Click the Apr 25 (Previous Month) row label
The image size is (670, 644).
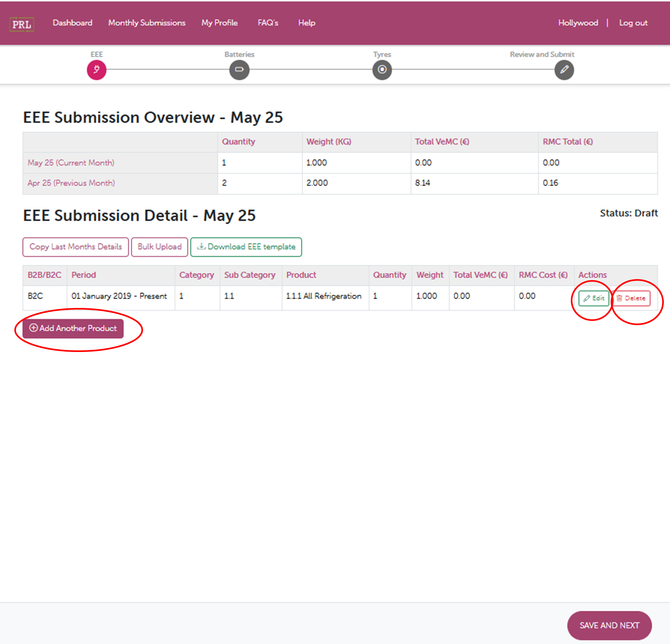pyautogui.click(x=71, y=183)
